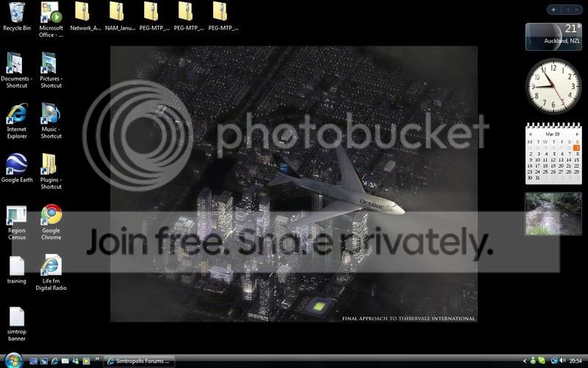Open the Auckland weather gadget
This screenshot has height=368, width=588.
[553, 36]
